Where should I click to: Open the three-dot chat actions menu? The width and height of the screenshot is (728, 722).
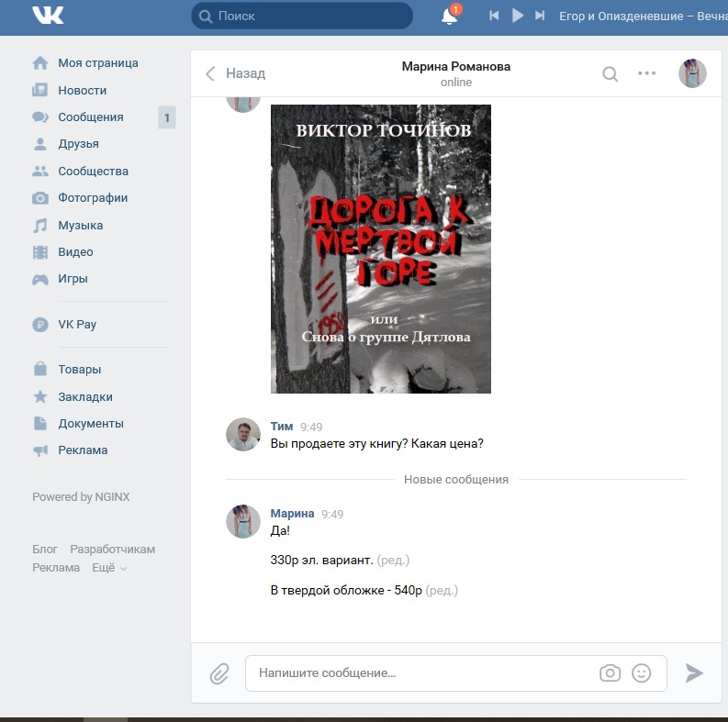click(647, 74)
